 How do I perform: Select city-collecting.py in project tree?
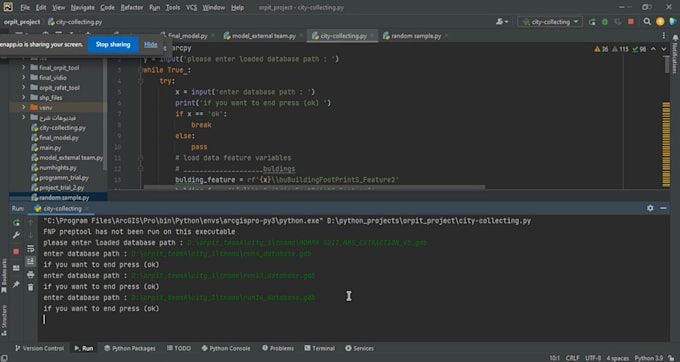point(59,128)
